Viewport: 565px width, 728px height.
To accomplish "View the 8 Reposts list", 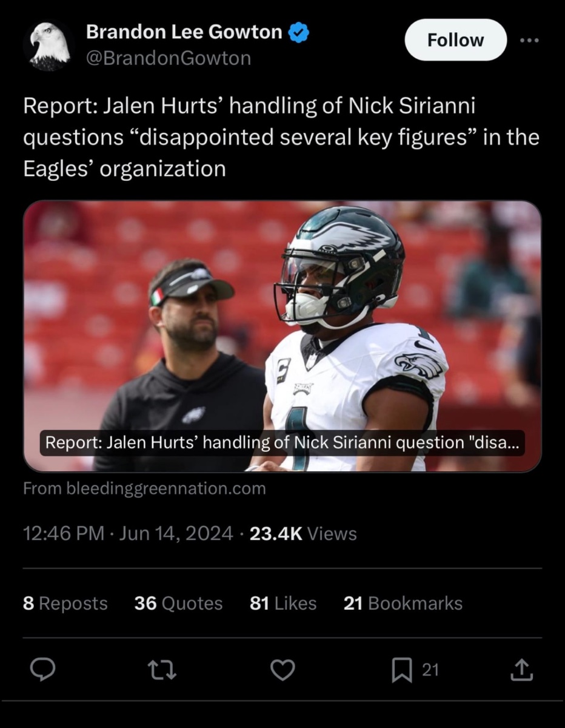I will click(x=65, y=604).
